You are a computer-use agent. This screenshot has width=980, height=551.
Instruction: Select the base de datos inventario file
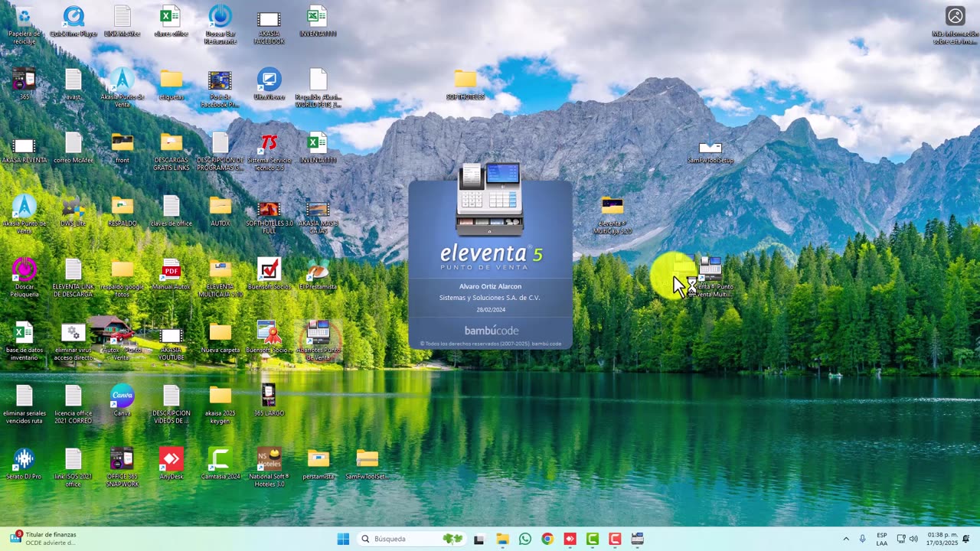pos(24,341)
